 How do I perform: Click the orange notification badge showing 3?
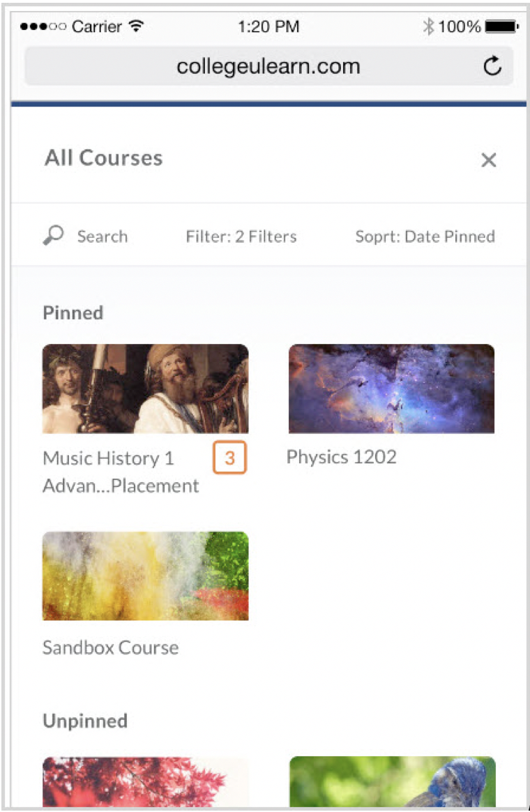[229, 458]
